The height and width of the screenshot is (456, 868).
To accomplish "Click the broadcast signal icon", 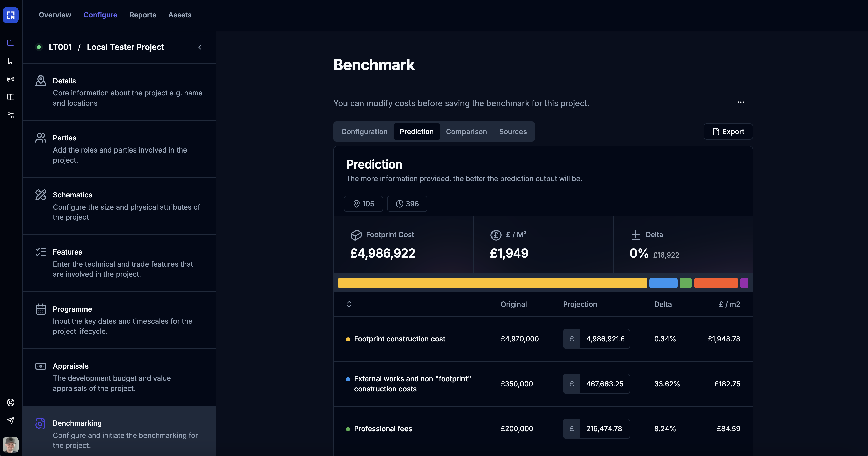I will [10, 79].
